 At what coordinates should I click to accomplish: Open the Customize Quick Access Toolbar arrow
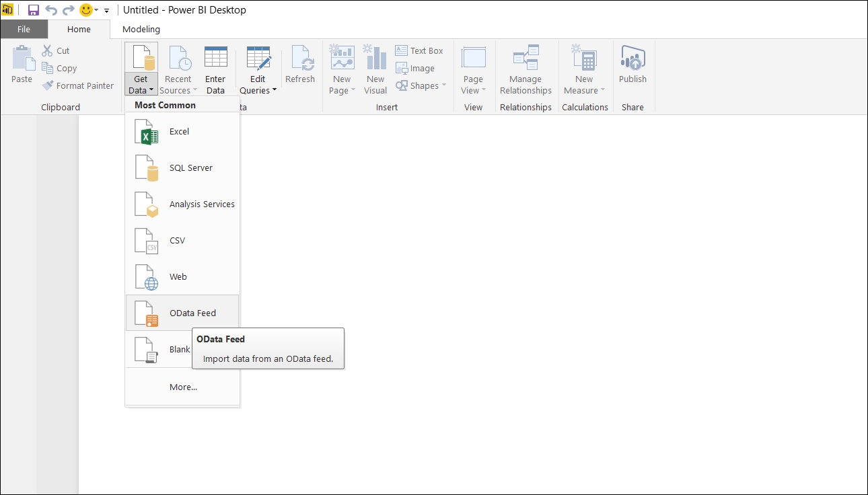[106, 11]
